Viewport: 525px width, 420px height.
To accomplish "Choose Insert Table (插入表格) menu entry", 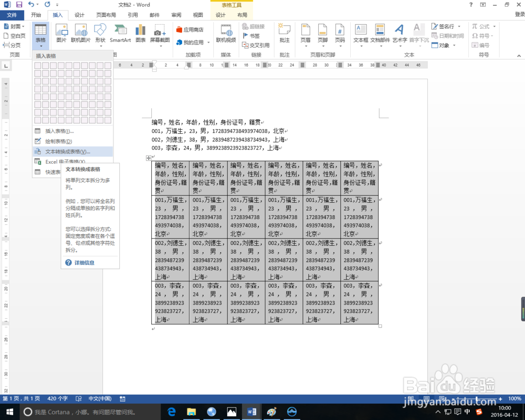I will 72,131.
